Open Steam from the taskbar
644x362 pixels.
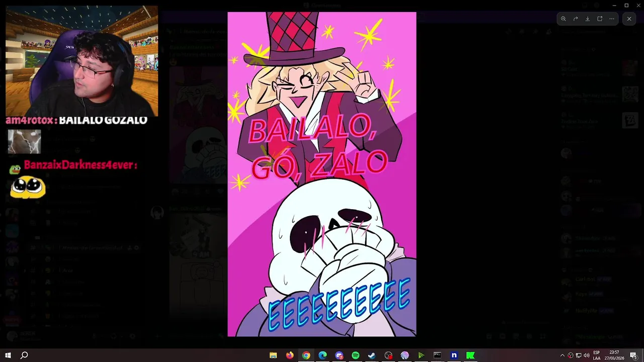pyautogui.click(x=372, y=355)
